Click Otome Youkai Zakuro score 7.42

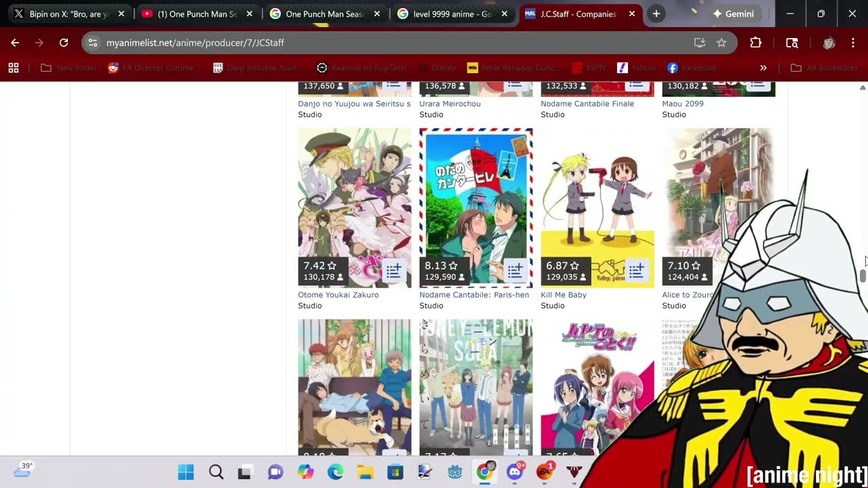[x=320, y=266]
